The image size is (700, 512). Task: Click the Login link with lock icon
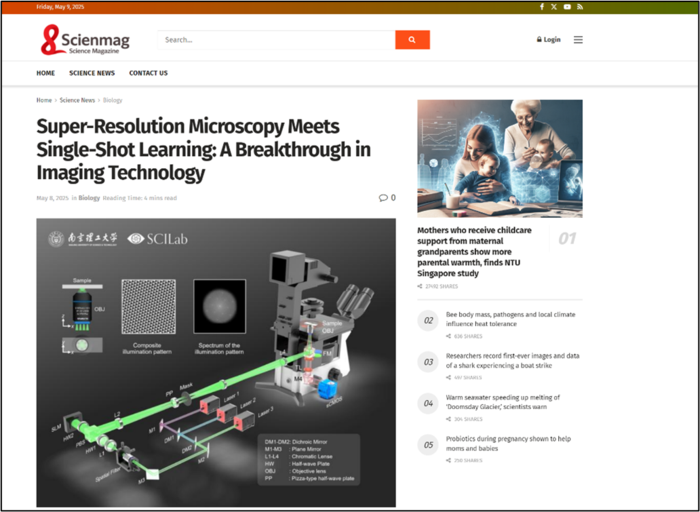(x=548, y=40)
